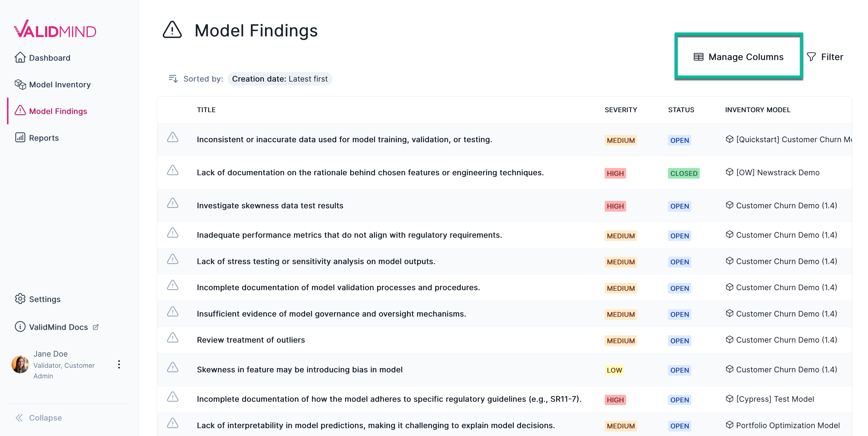Navigate to Model Inventory in the sidebar
This screenshot has height=436, width=868.
pyautogui.click(x=60, y=84)
